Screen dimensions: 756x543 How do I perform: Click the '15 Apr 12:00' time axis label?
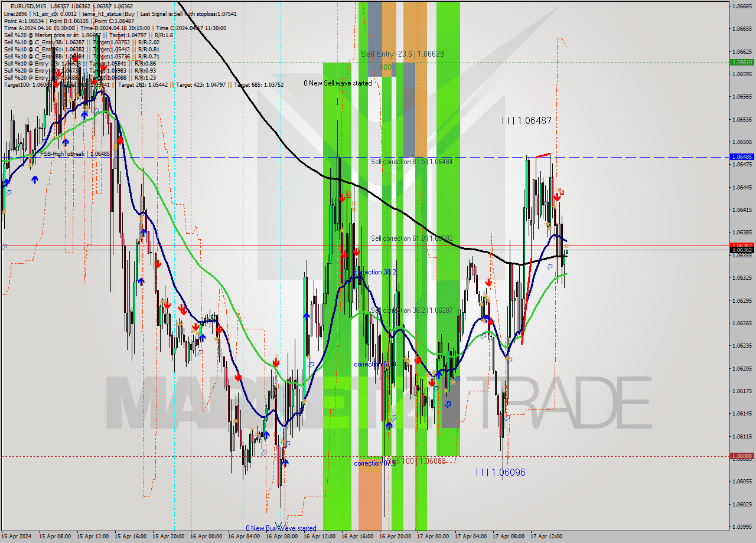pos(92,537)
